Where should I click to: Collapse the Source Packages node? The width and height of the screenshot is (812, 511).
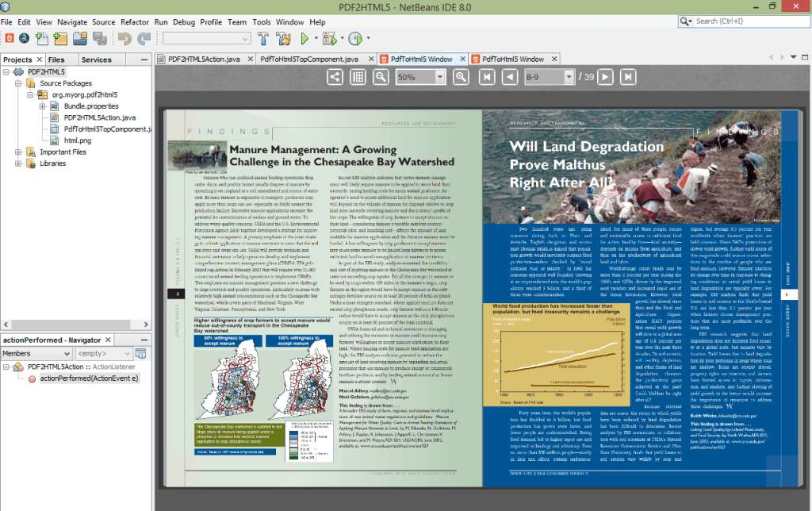[18, 83]
